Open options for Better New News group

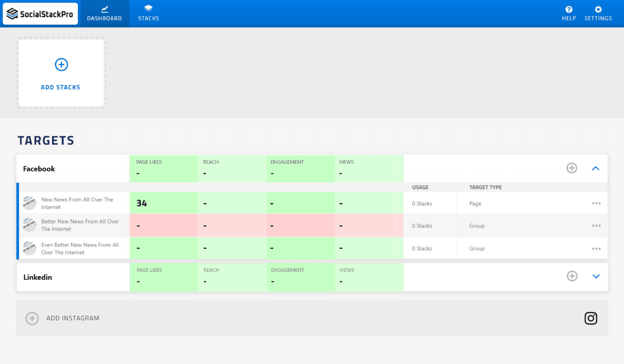(596, 226)
